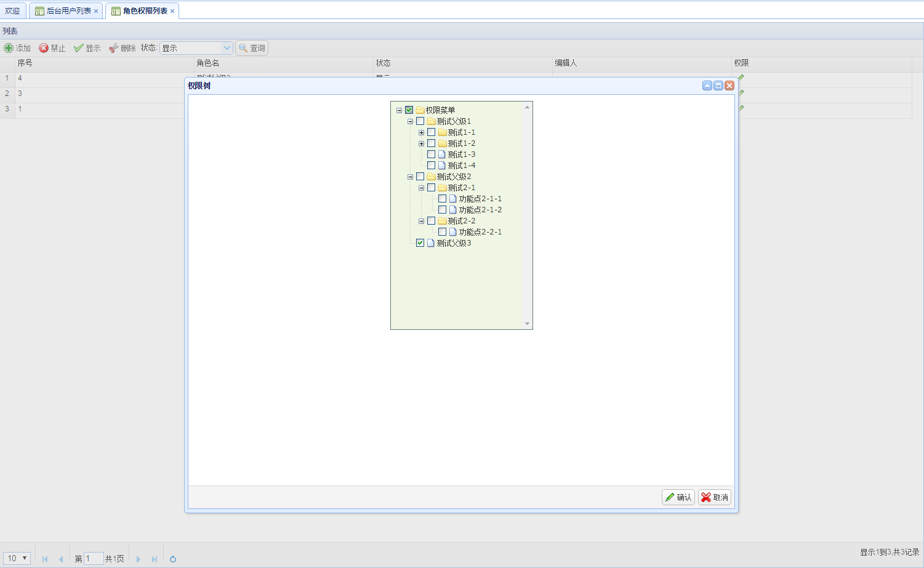
Task: Click the pager refresh icon
Action: tap(173, 559)
